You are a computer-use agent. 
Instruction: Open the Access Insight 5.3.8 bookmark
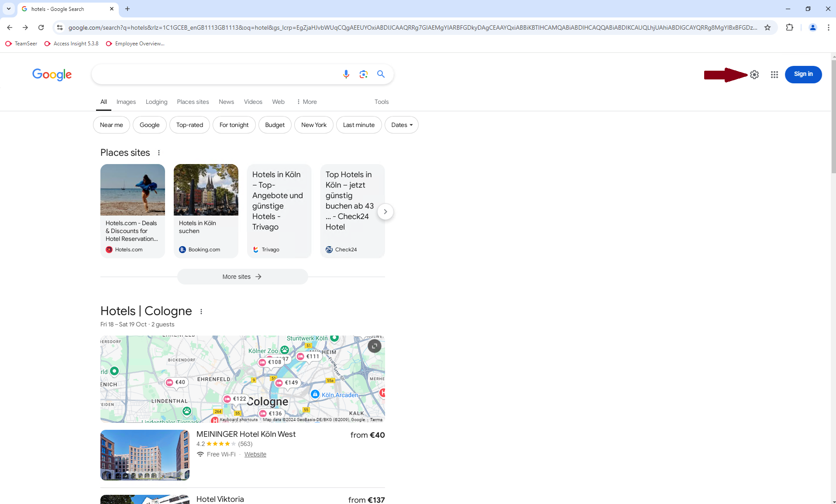(x=72, y=44)
